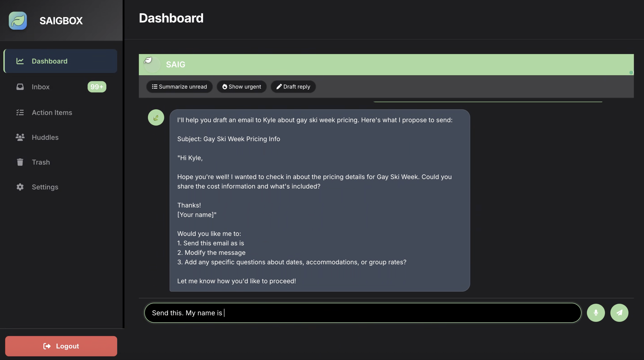The image size is (644, 360).
Task: Click the Draft reply button
Action: pyautogui.click(x=293, y=87)
